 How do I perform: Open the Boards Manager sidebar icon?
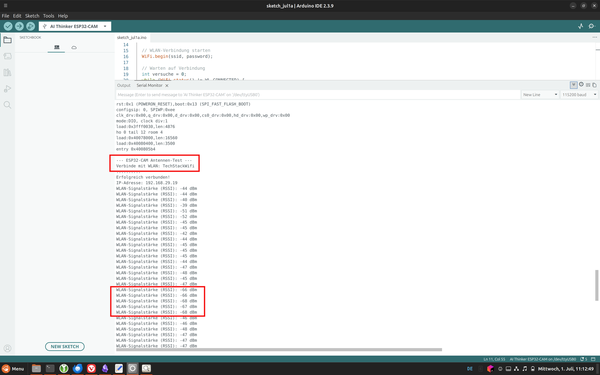(7, 56)
